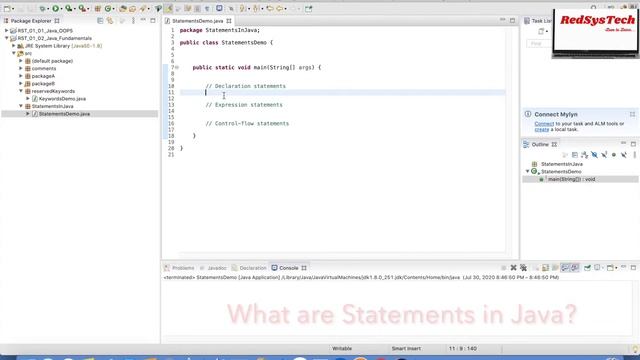Toggle Show Whitespace Characters pilcrow icon
The image size is (640, 360).
(207, 9)
